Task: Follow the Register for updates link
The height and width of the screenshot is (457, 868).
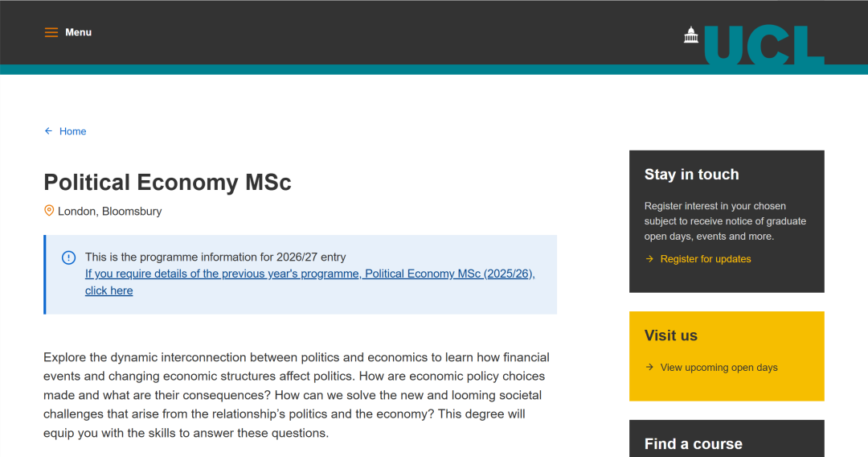Action: tap(706, 259)
